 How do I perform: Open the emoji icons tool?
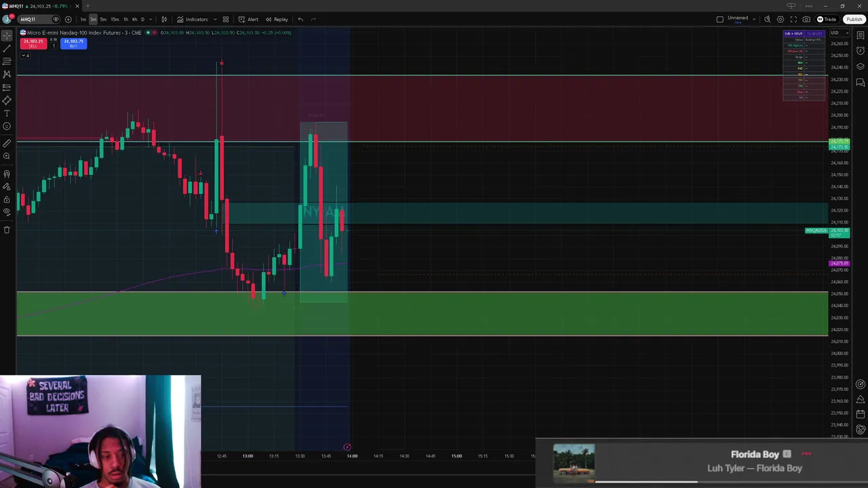[x=7, y=126]
